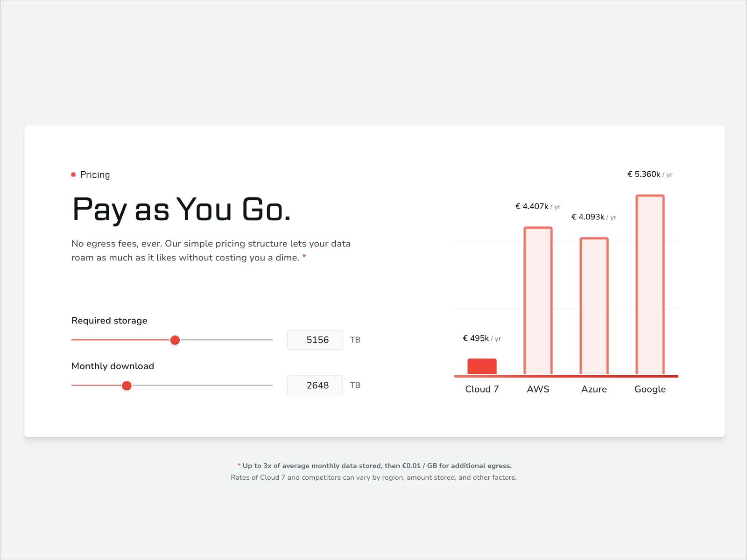Viewport: 747px width, 560px height.
Task: Click the AWS label under the chart
Action: click(x=538, y=389)
